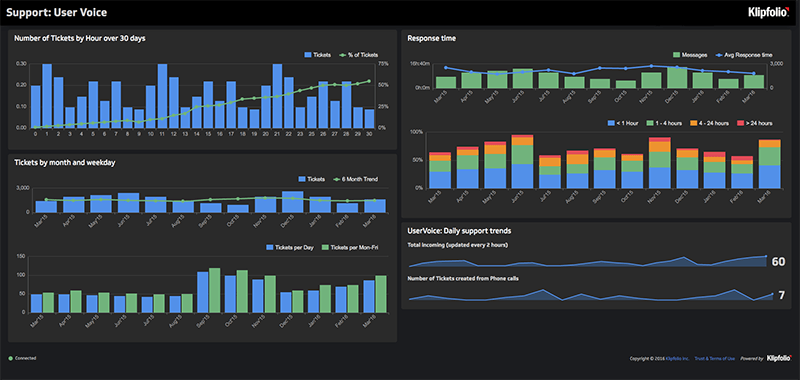Click the Tickets legend in the hourly chart
Viewport: 800px width, 380px height.
point(317,55)
